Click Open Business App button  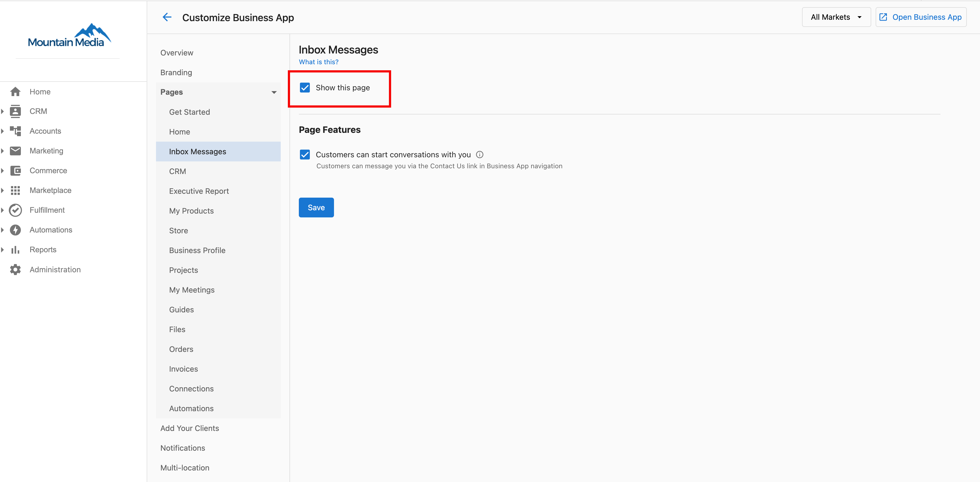point(921,17)
